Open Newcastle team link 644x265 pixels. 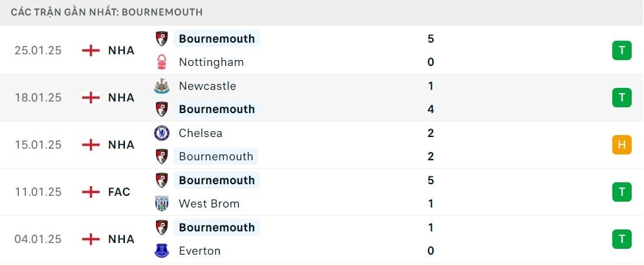[207, 86]
